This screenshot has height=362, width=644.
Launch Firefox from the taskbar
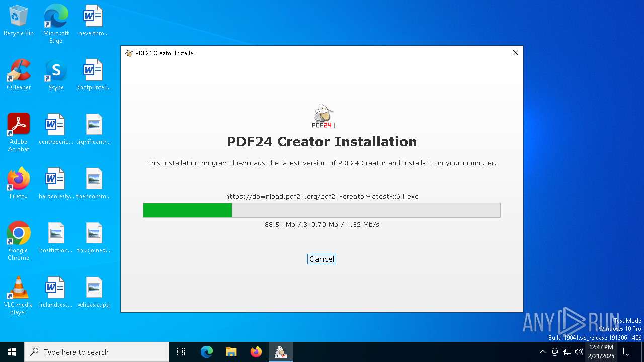256,352
